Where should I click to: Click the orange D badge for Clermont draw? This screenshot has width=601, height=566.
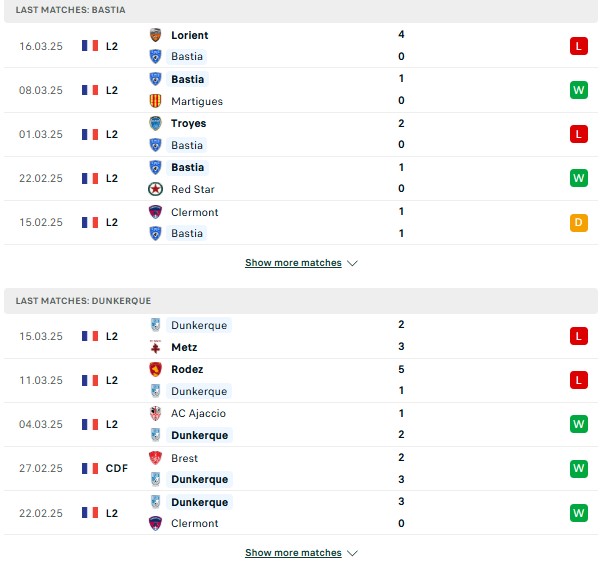point(578,222)
